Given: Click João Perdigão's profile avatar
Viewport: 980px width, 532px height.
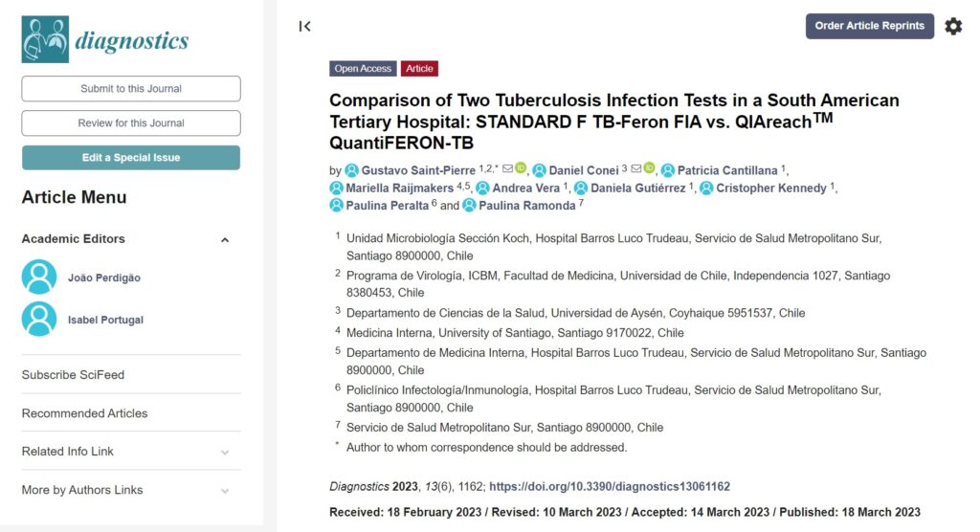Looking at the screenshot, I should tap(38, 277).
